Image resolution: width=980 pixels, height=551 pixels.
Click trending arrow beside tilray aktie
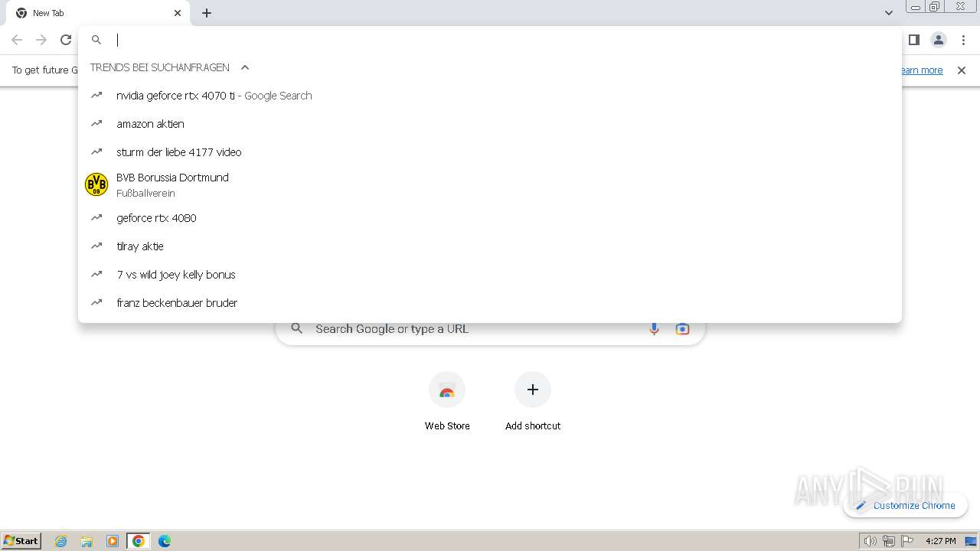click(96, 246)
